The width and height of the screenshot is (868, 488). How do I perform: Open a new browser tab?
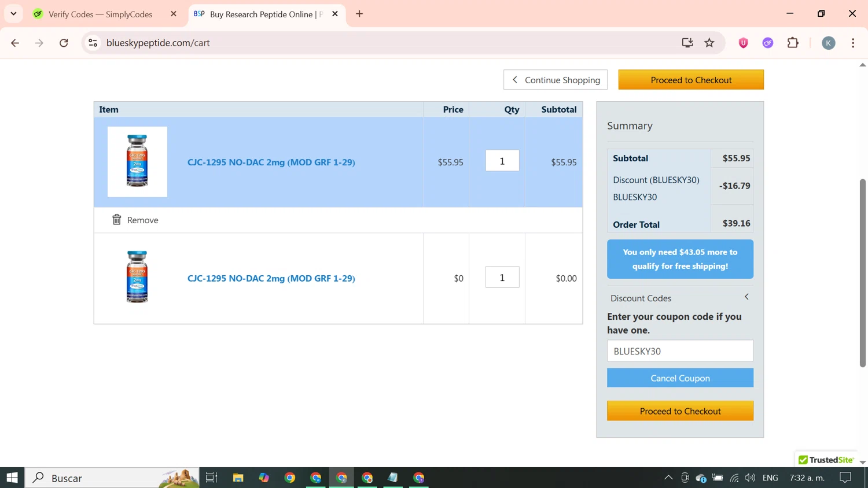(359, 14)
